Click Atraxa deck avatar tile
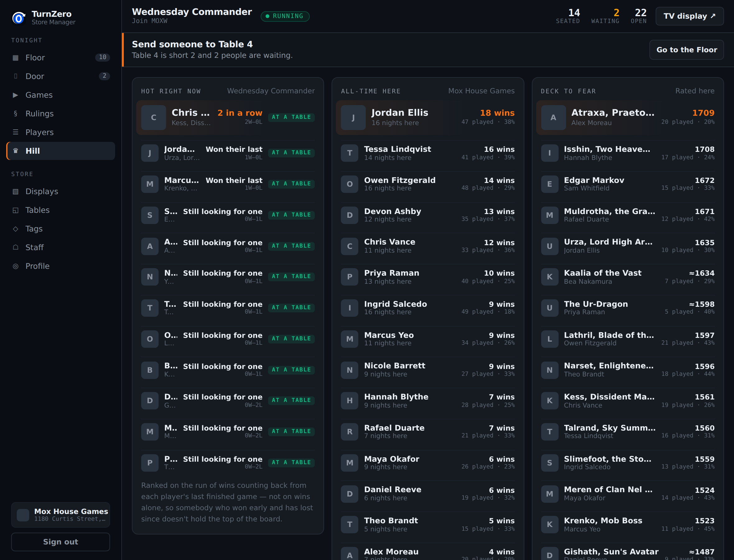The image size is (734, 560). point(553,118)
